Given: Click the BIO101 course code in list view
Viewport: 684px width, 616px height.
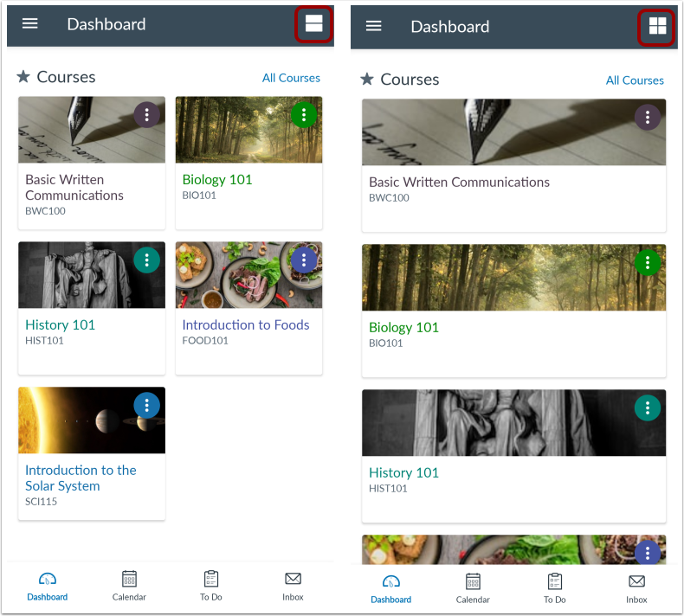Looking at the screenshot, I should click(x=385, y=343).
